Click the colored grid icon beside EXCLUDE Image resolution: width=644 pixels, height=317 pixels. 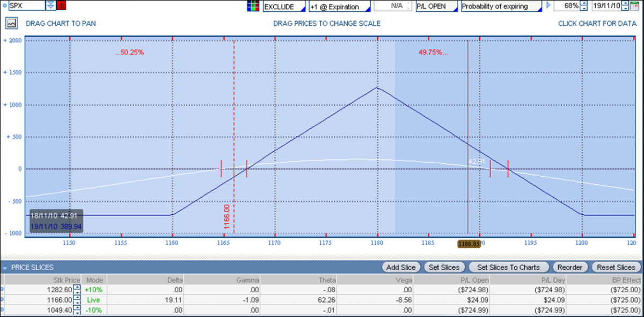[253, 6]
